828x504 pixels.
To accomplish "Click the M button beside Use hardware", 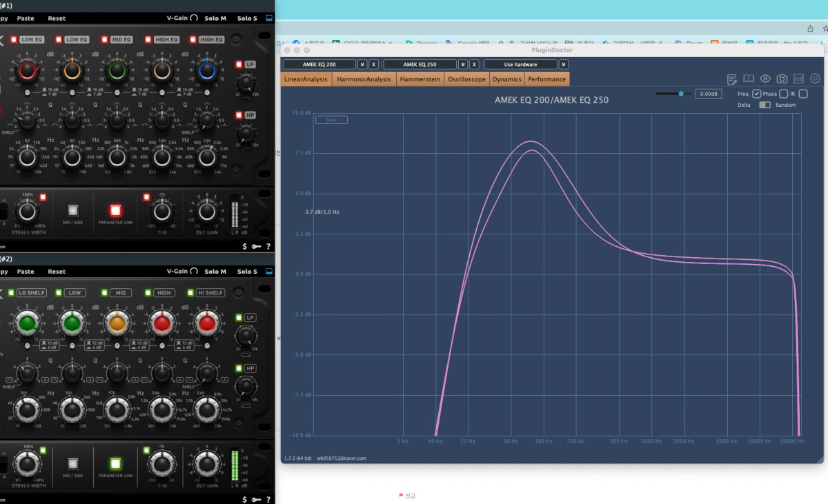I will pos(564,64).
